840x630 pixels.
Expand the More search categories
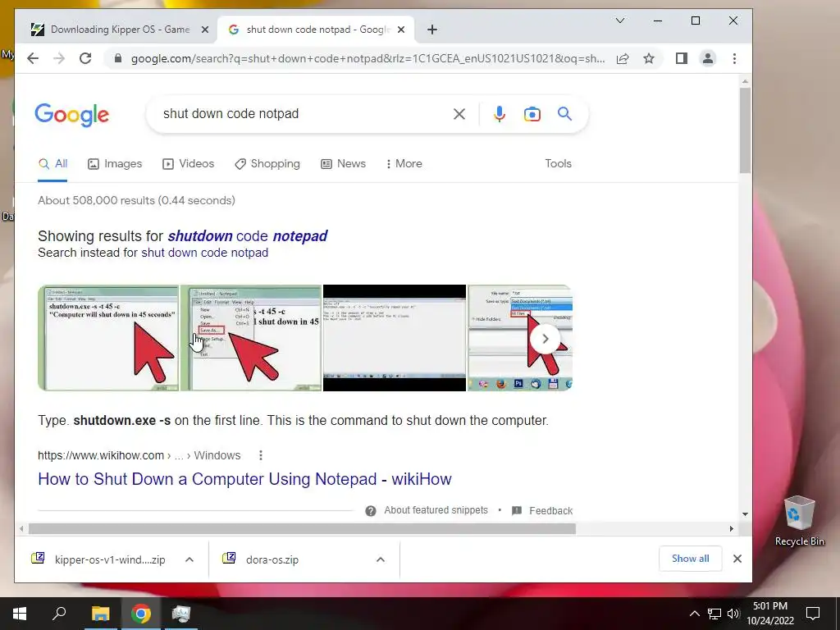tap(404, 164)
